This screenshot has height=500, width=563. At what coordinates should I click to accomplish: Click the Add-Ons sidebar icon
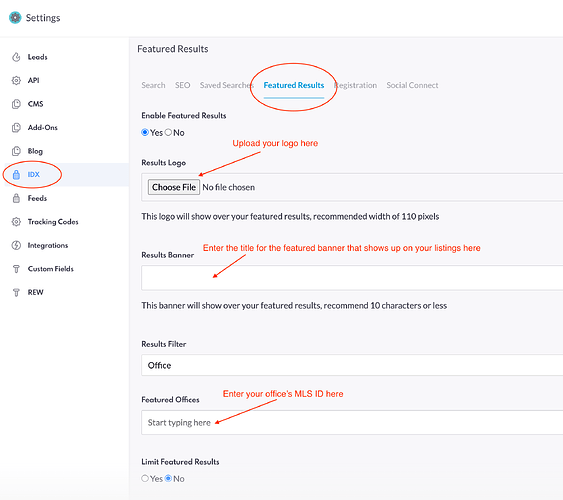coord(16,127)
